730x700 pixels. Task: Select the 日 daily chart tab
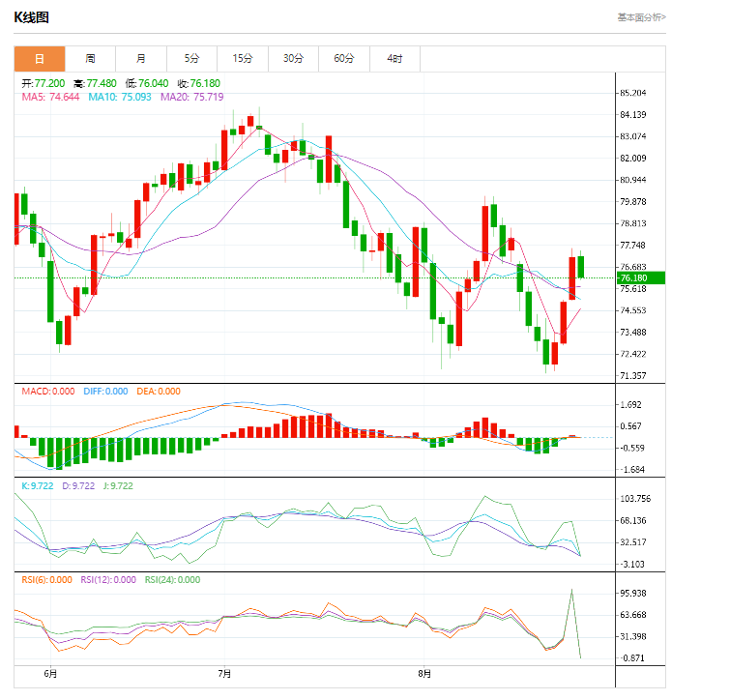point(40,59)
